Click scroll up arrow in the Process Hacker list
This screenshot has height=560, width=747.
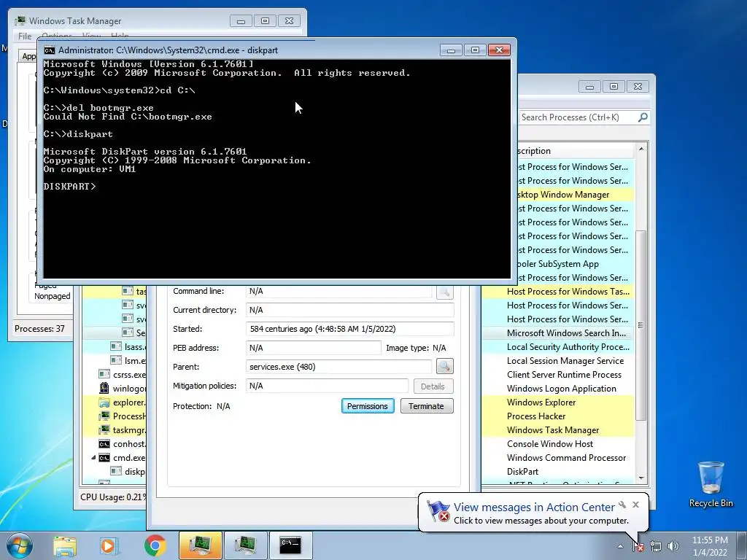coord(641,149)
